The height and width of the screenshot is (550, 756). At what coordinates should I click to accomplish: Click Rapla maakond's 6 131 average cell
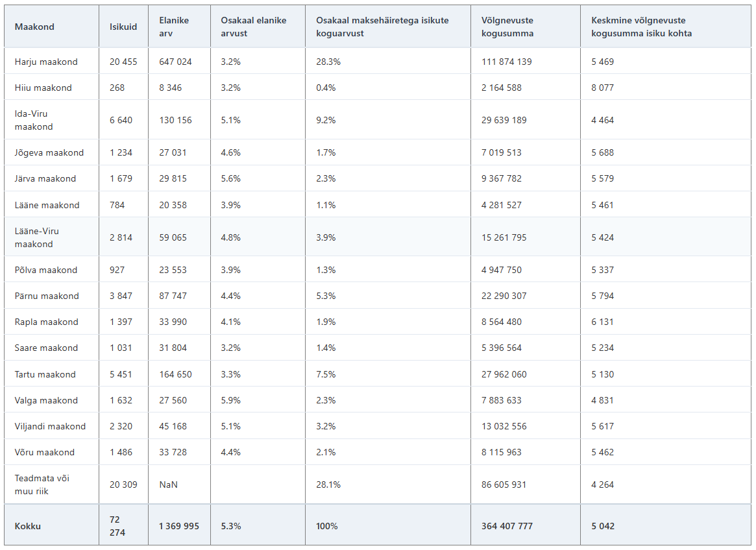[602, 322]
